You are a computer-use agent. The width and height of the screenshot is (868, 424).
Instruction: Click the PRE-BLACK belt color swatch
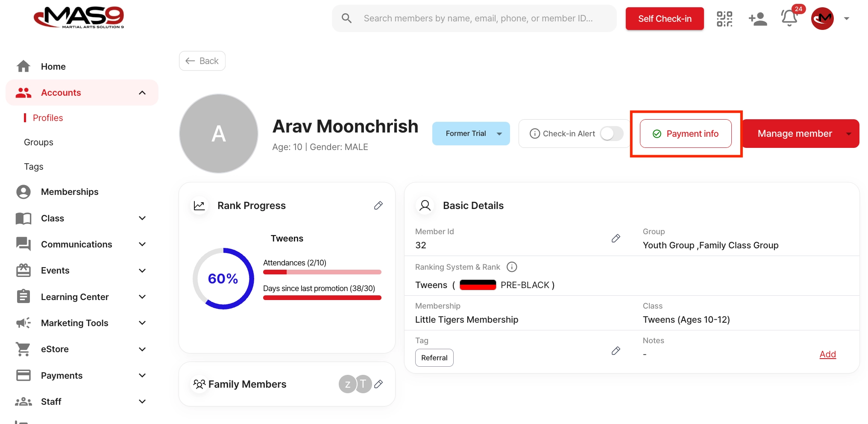(478, 285)
